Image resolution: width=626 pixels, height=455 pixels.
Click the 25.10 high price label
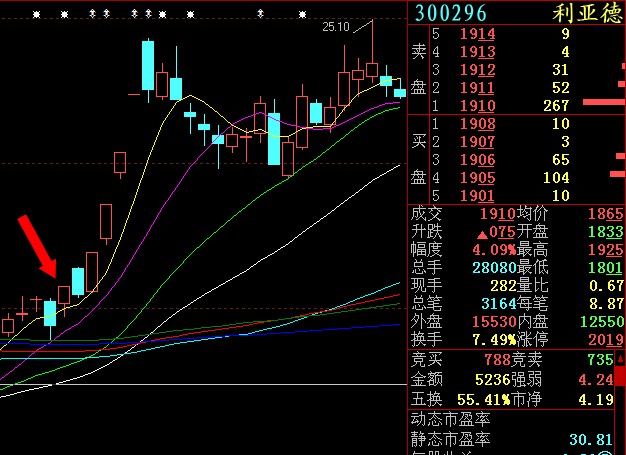tap(335, 27)
